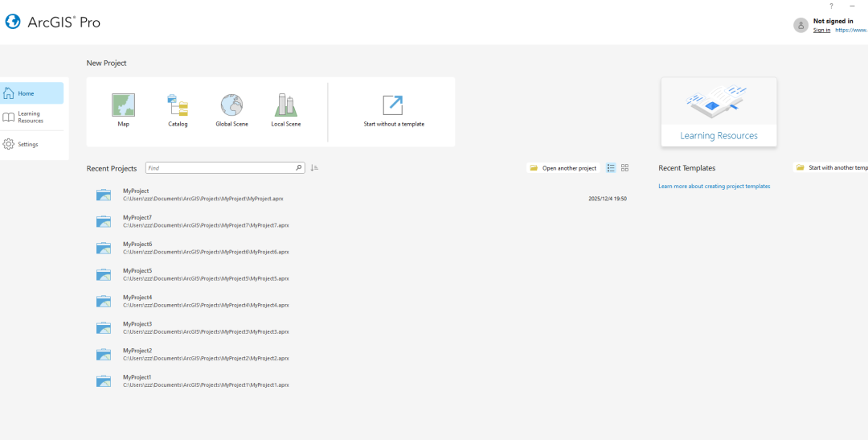Screen dimensions: 868x440
Task: Click Start with another template button
Action: 832,168
